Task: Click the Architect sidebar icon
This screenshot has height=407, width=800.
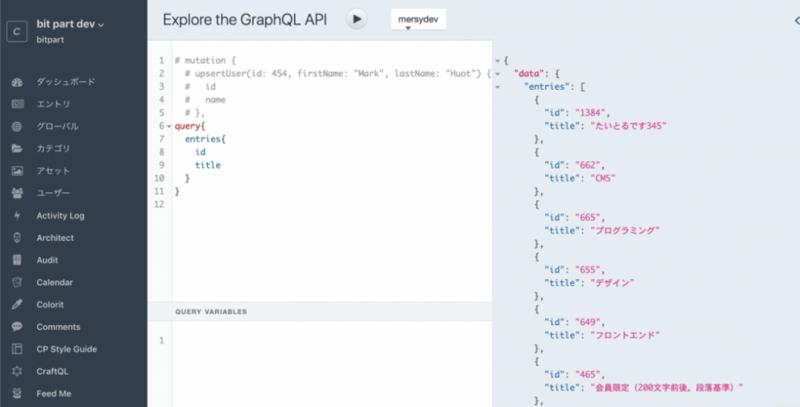Action: 17,238
